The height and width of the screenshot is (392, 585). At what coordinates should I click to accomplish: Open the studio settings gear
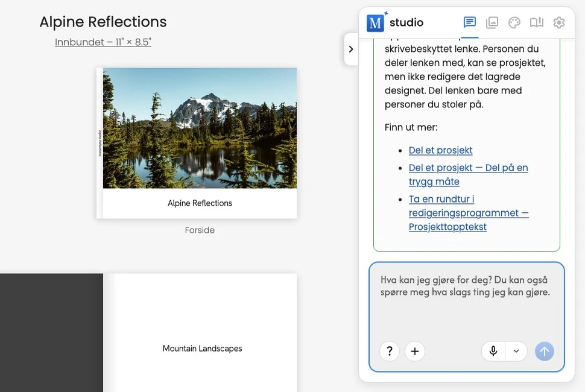[x=559, y=23]
